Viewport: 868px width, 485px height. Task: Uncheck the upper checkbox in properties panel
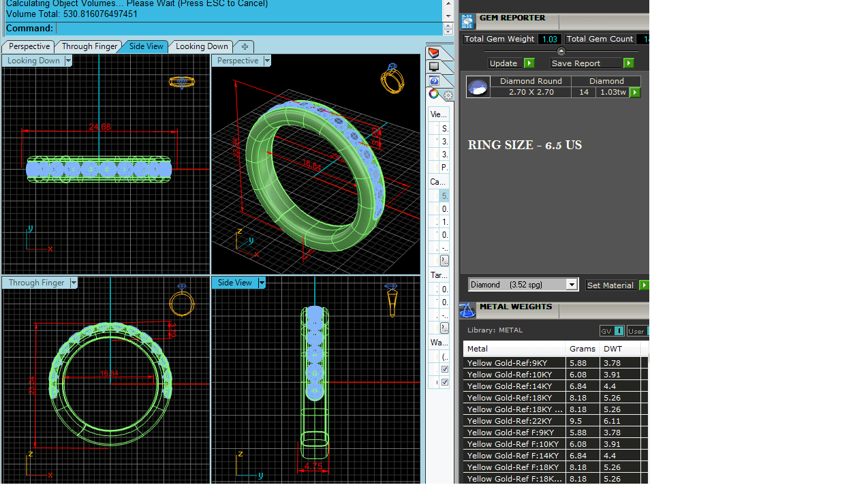click(445, 369)
